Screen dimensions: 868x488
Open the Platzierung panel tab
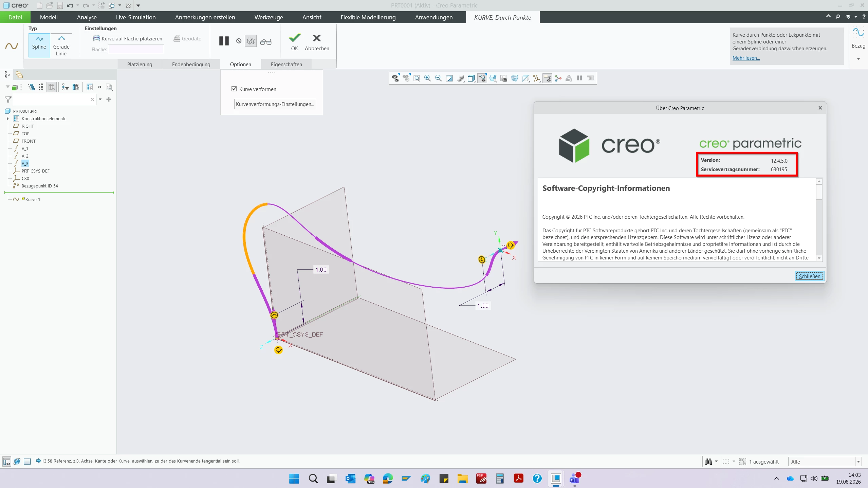[x=140, y=64]
